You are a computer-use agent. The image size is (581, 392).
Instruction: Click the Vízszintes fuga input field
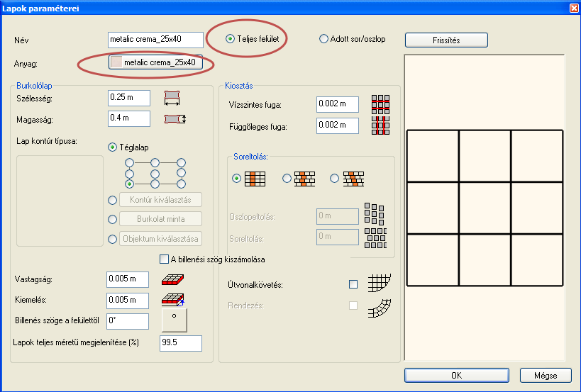coord(338,104)
